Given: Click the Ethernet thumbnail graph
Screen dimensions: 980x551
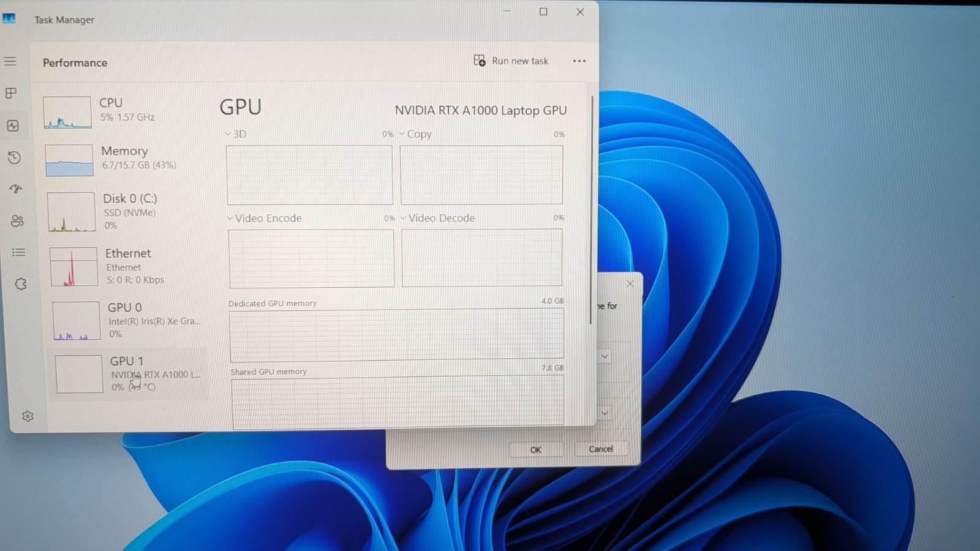Looking at the screenshot, I should [73, 266].
